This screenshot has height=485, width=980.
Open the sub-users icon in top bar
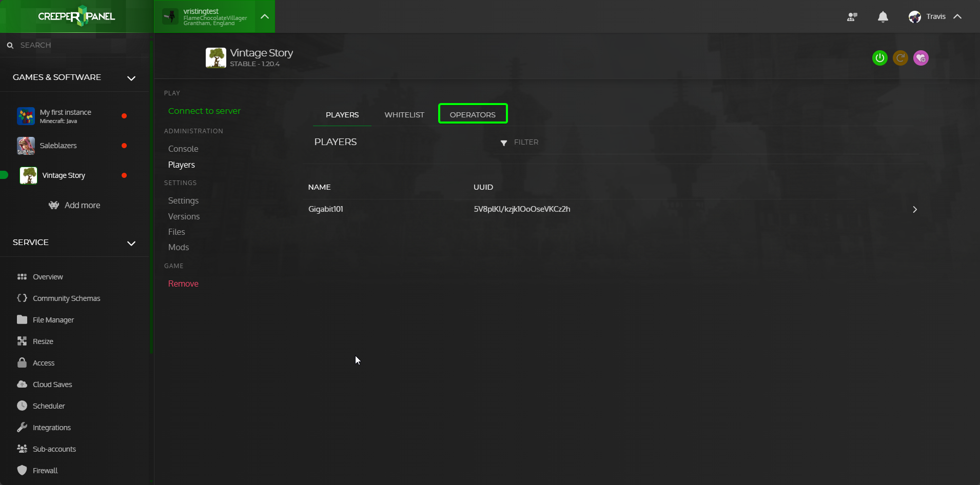(x=852, y=17)
